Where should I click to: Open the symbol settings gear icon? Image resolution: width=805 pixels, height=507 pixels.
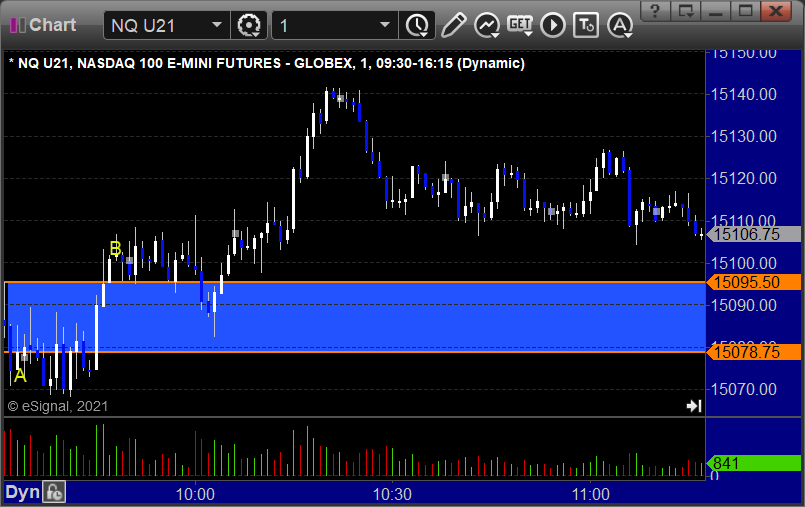(x=249, y=25)
